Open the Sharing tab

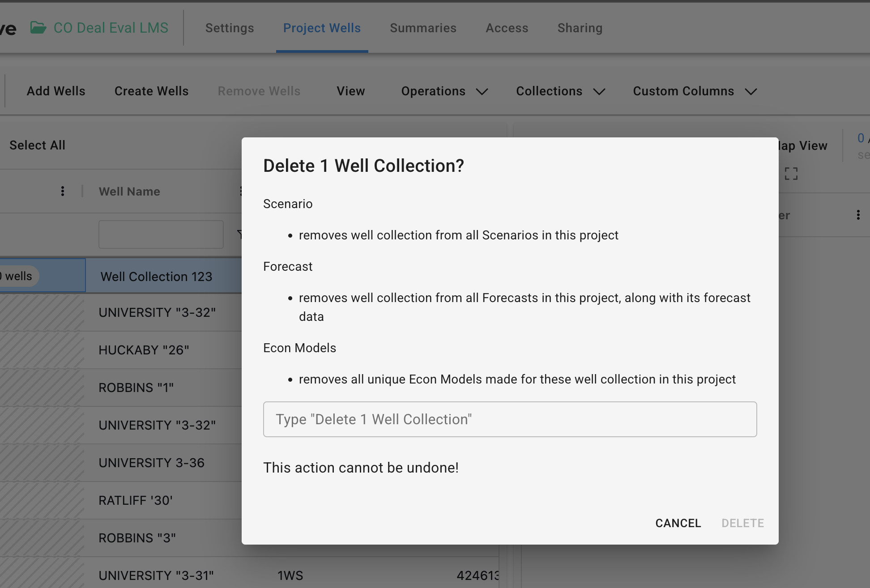[x=580, y=28]
